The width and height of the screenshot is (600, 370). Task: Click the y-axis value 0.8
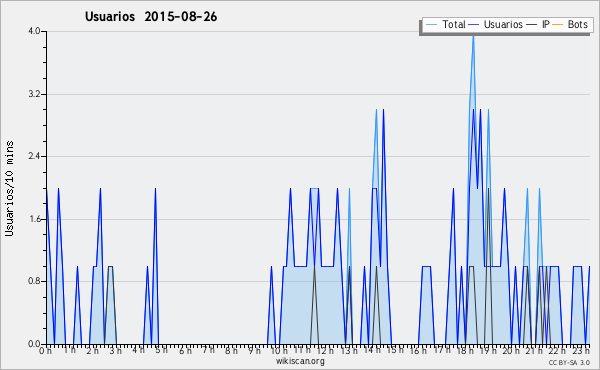pos(35,282)
